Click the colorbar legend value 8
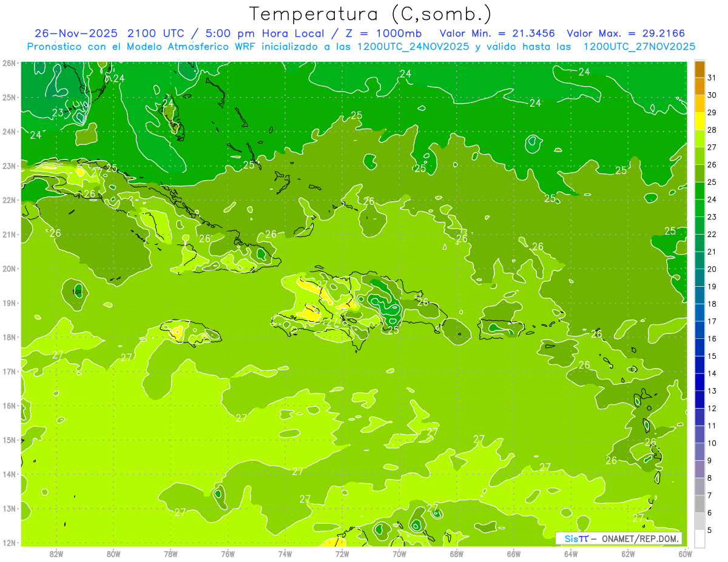The image size is (728, 562). (710, 478)
